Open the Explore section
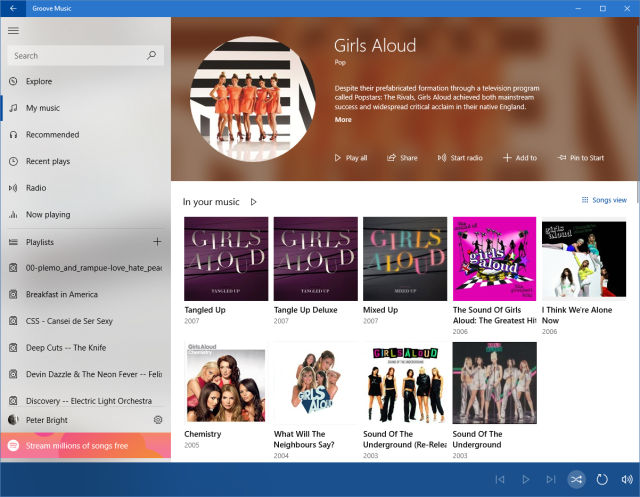The height and width of the screenshot is (497, 640). [86, 81]
